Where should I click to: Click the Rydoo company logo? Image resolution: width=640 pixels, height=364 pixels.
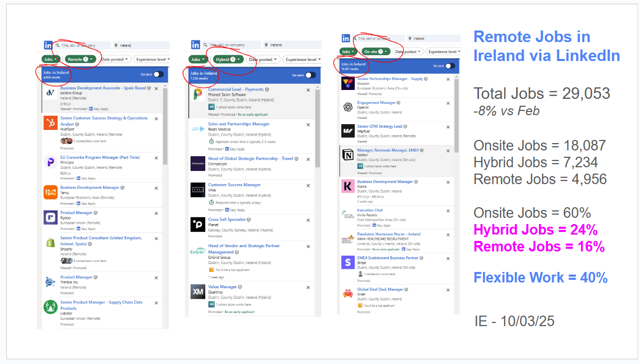coord(51,217)
